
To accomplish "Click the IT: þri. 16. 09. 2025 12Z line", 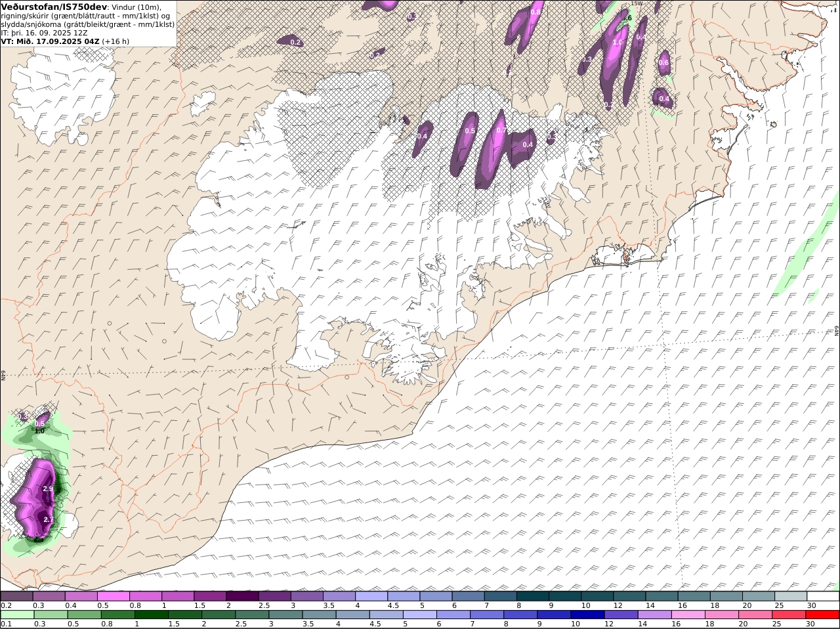I will click(x=45, y=32).
